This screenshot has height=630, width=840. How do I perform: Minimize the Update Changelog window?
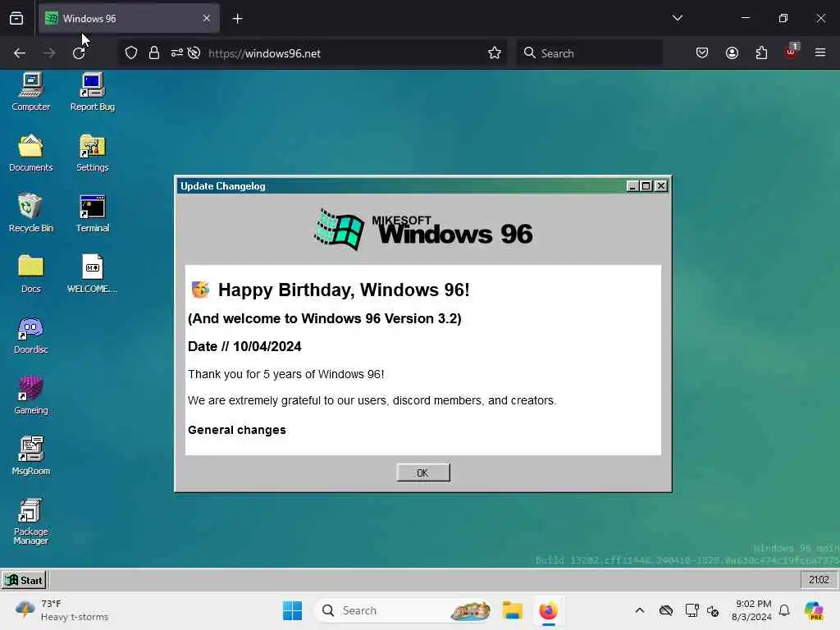632,186
